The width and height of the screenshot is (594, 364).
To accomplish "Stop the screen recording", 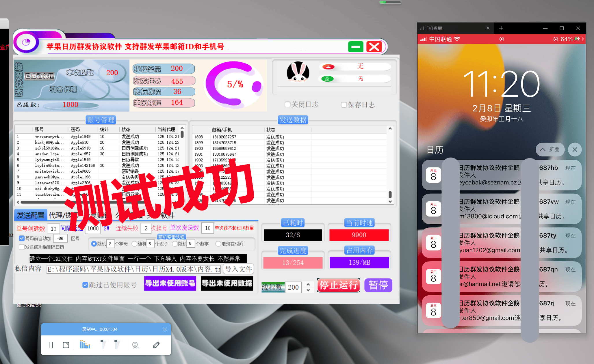I will tap(66, 345).
